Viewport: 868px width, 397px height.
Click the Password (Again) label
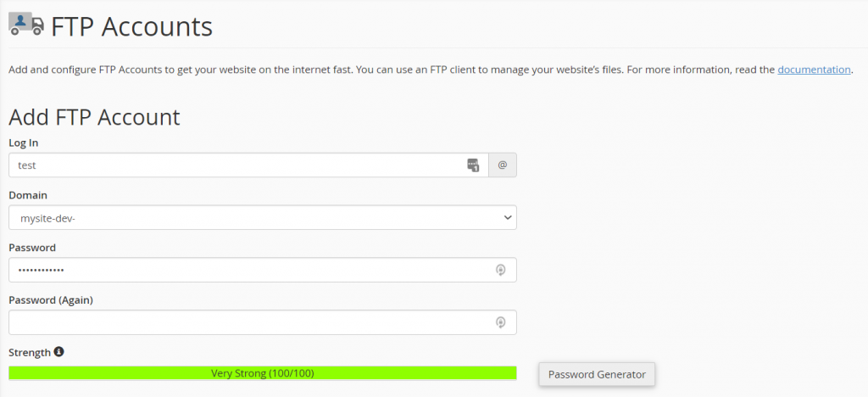point(51,300)
